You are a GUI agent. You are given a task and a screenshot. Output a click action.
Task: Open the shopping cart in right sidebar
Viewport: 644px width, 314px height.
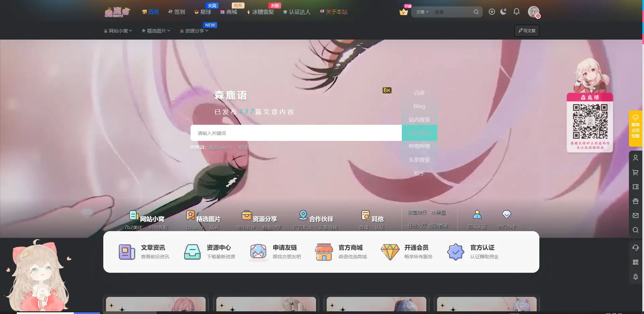(635, 172)
